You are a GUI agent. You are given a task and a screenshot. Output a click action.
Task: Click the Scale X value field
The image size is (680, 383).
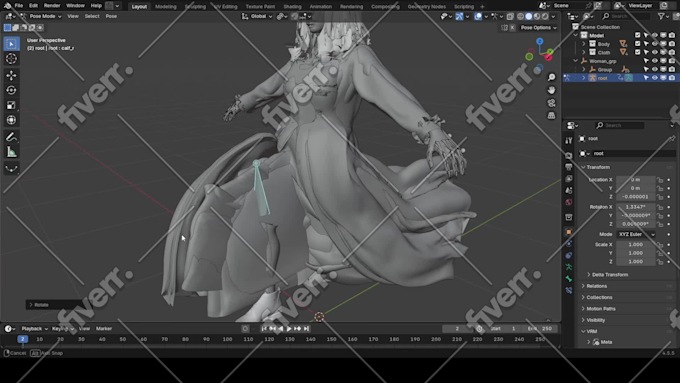635,245
